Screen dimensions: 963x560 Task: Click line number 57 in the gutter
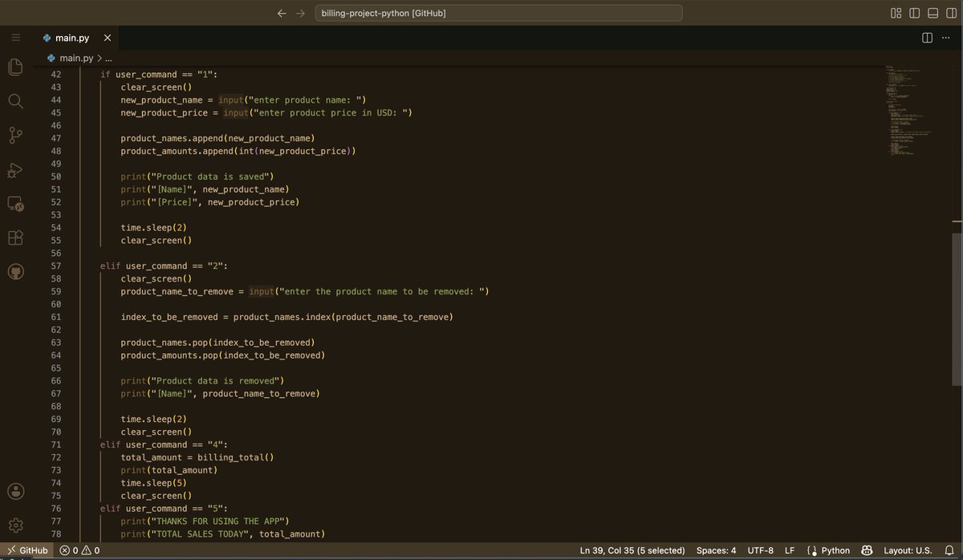click(55, 266)
